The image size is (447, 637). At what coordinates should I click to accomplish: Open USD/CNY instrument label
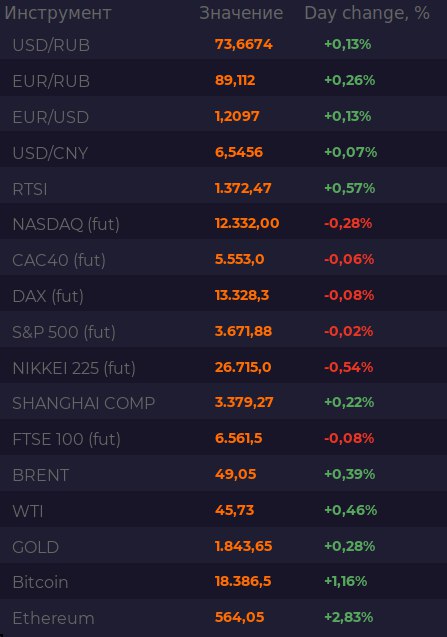tap(50, 153)
